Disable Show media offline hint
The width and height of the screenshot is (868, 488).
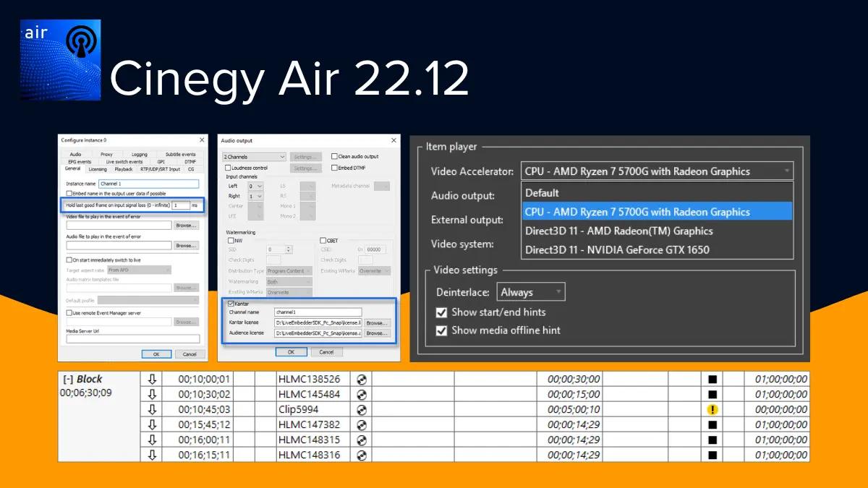coord(441,330)
